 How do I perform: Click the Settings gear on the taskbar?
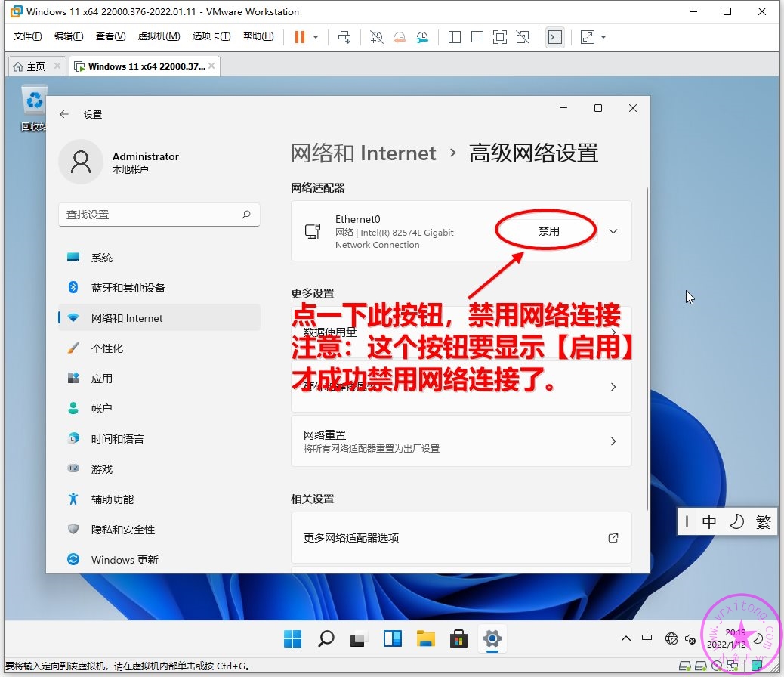[x=492, y=639]
